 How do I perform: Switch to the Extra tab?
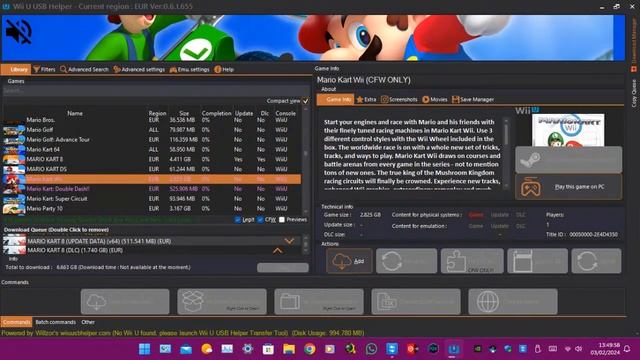click(x=366, y=100)
